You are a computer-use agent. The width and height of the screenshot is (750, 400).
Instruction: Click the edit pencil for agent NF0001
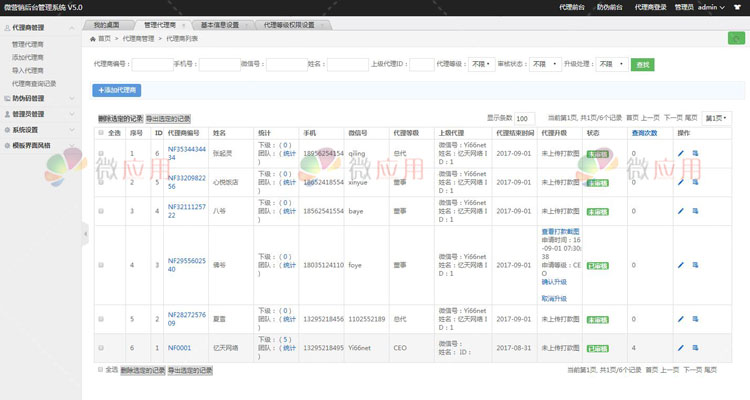tap(681, 348)
